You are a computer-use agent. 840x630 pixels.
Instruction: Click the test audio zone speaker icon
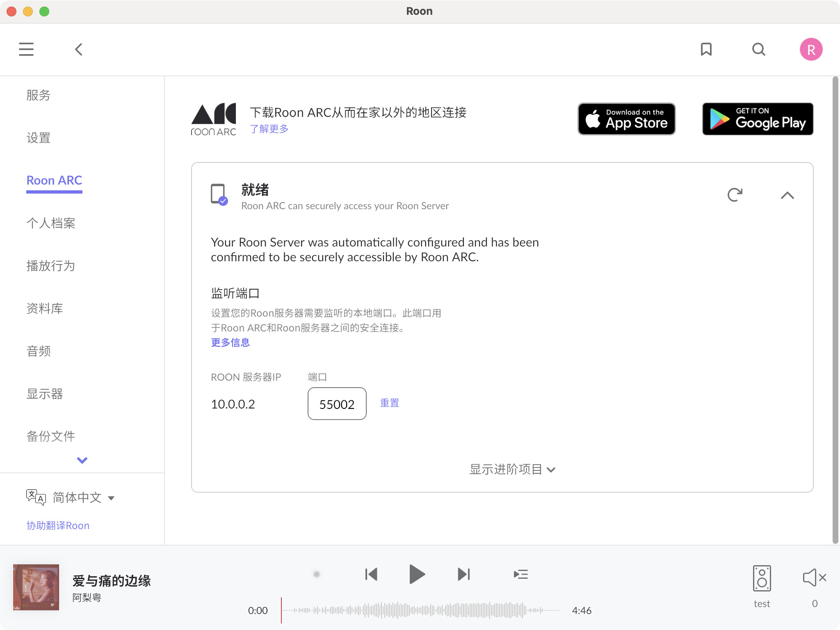762,578
